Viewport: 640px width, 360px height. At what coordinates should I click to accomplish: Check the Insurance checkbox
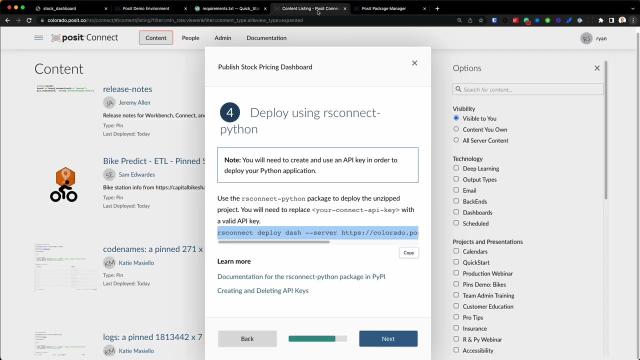coord(456,328)
